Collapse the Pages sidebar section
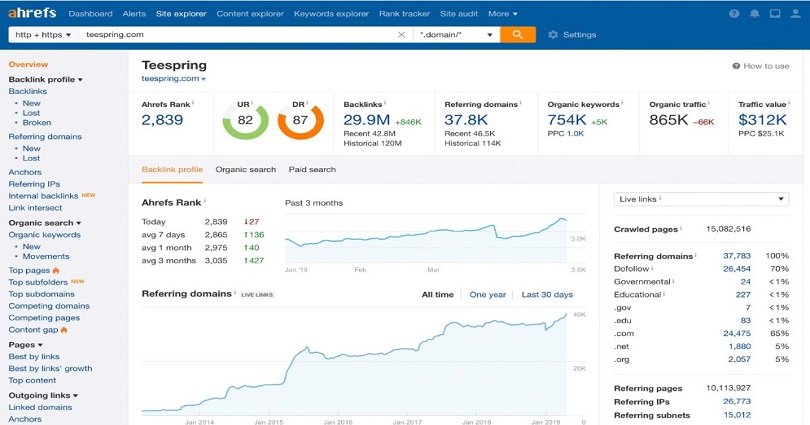Viewport: 810px width, 425px height. 25,345
